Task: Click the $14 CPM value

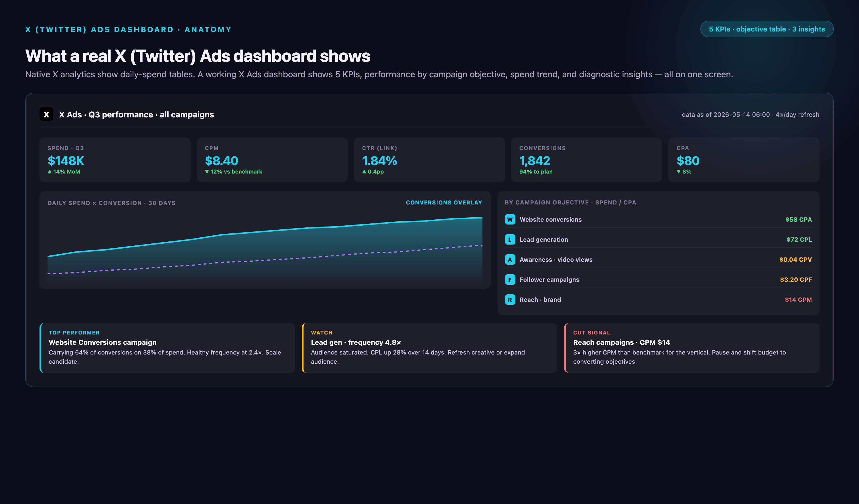Action: point(798,300)
